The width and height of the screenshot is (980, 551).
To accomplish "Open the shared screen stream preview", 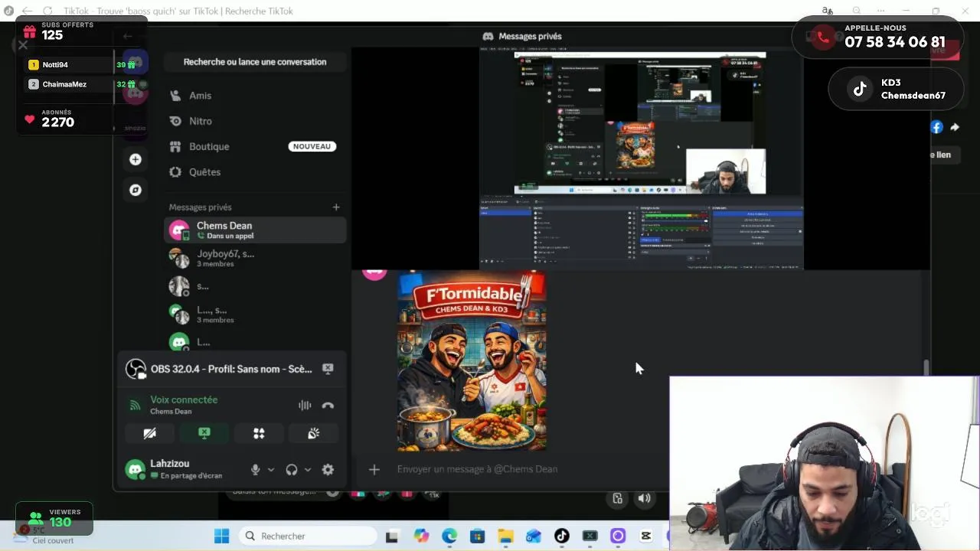I will pos(642,158).
